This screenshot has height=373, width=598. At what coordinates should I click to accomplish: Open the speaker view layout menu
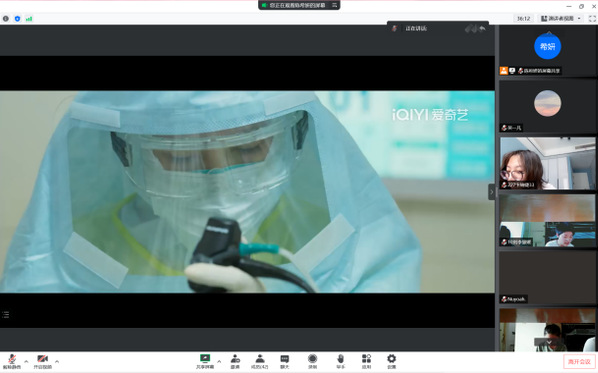pos(561,18)
